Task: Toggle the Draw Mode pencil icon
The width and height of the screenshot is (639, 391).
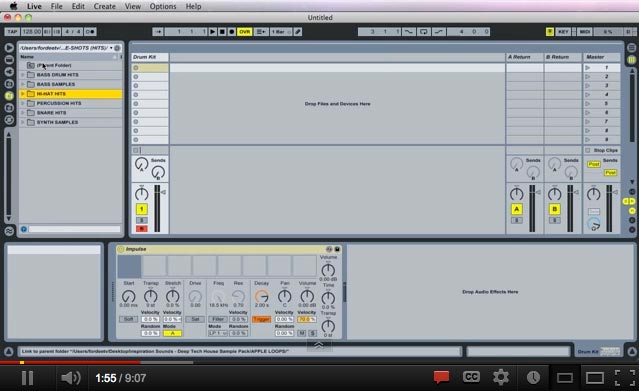Action: (298, 32)
